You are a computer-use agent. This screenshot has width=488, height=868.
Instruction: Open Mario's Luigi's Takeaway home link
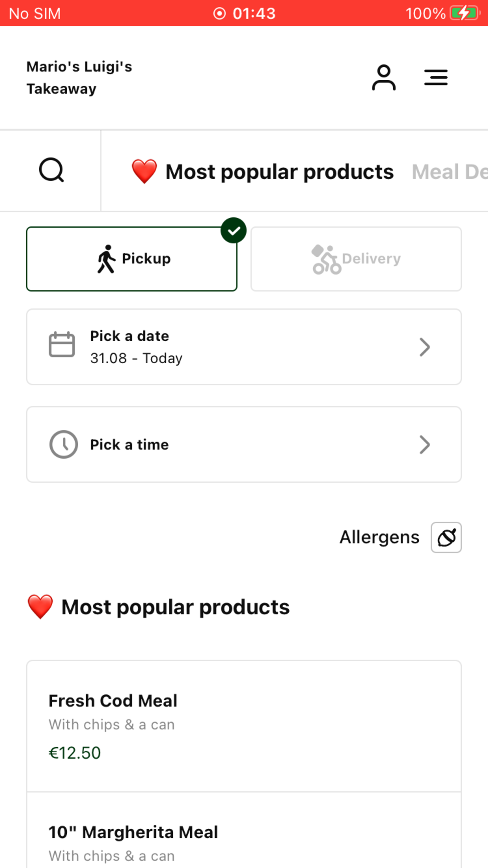(x=79, y=78)
